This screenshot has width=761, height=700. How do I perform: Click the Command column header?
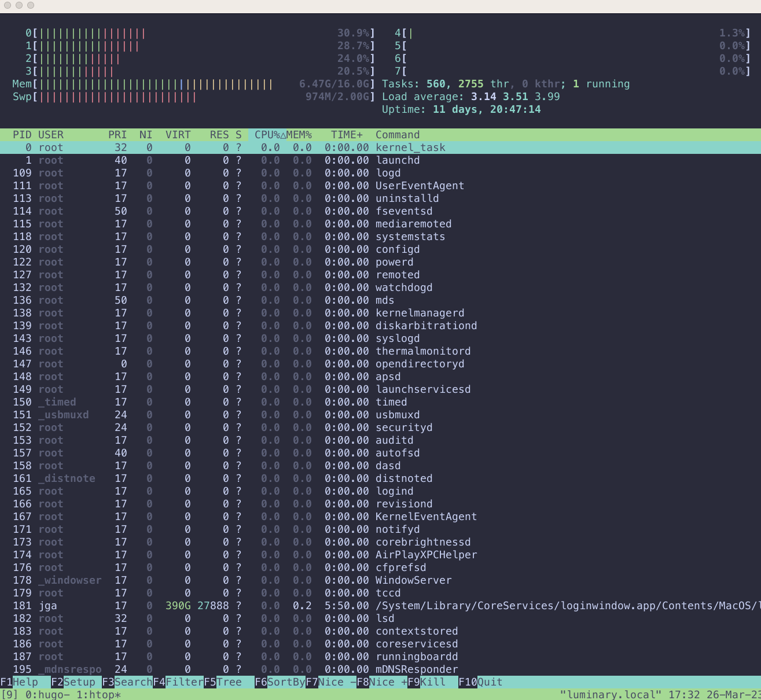pos(398,135)
